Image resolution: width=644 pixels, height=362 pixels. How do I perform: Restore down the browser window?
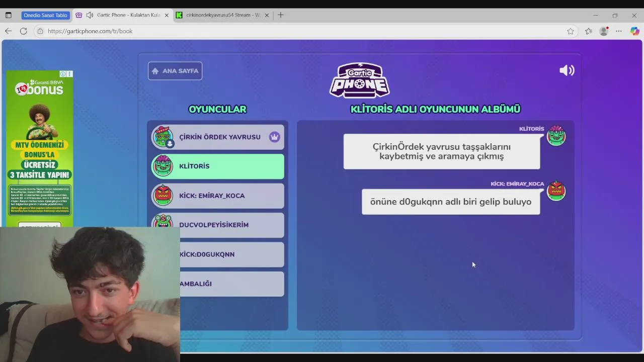coord(615,15)
